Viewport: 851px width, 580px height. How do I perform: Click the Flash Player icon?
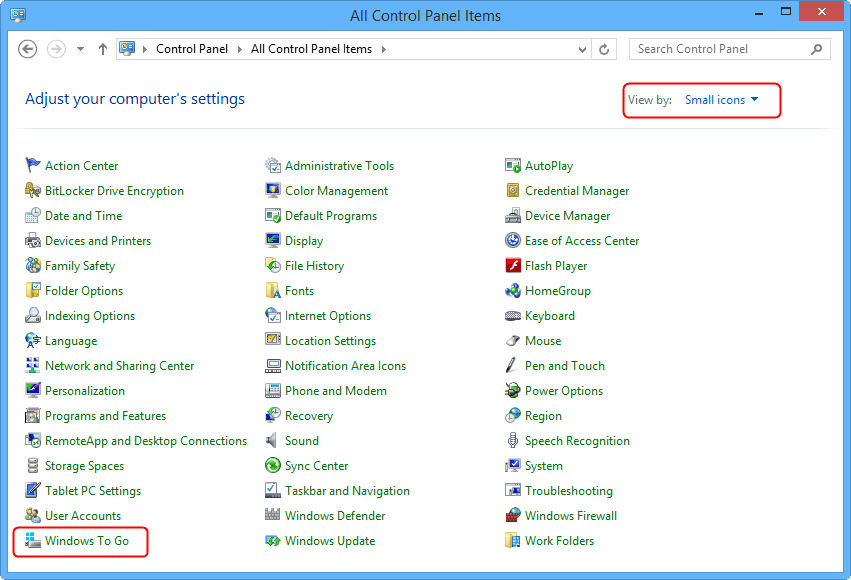513,266
